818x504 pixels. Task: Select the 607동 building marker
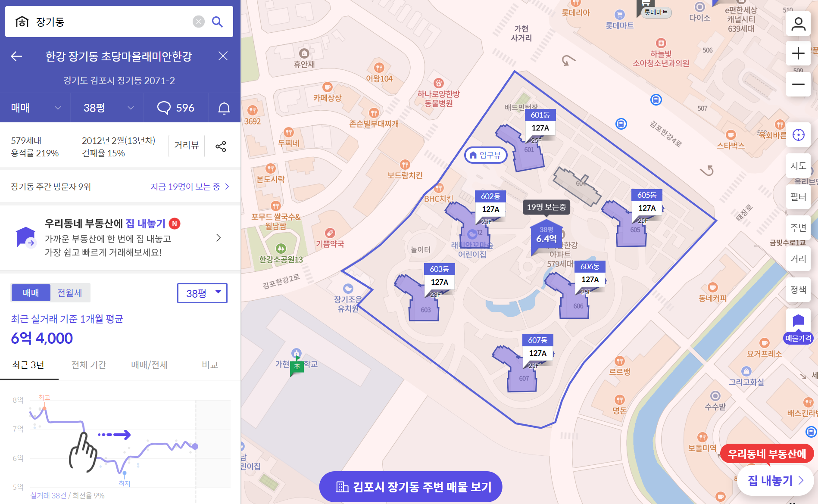pyautogui.click(x=537, y=347)
